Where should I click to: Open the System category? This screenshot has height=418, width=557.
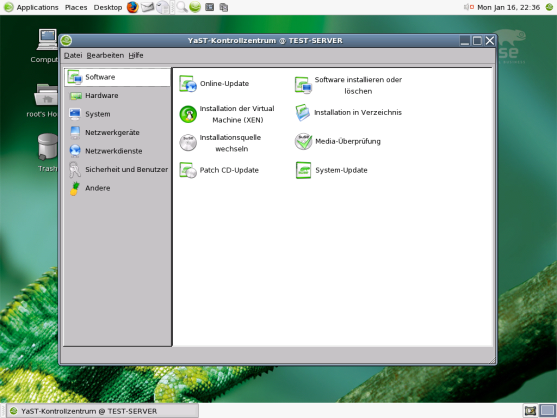pos(118,114)
